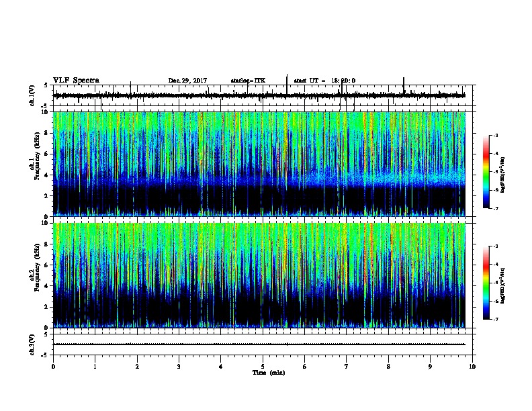The height and width of the screenshot is (411, 532).
Task: Click the 'VLF Spectra' title text
Action: [76, 81]
